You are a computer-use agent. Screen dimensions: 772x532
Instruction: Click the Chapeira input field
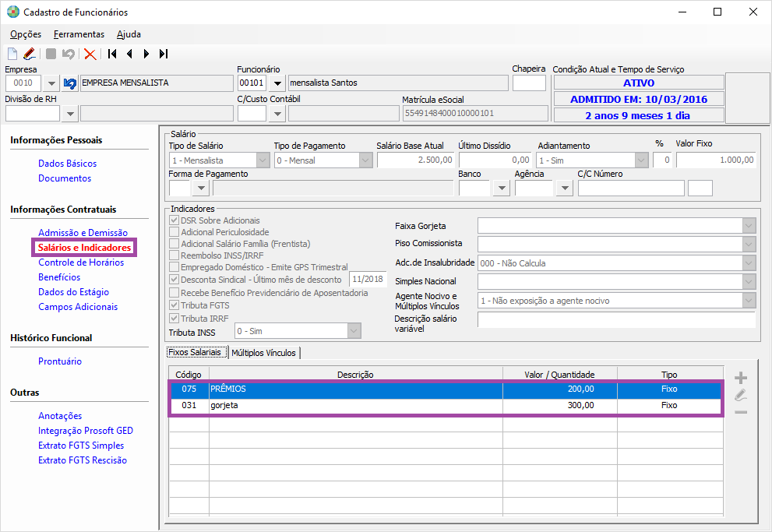tap(529, 83)
